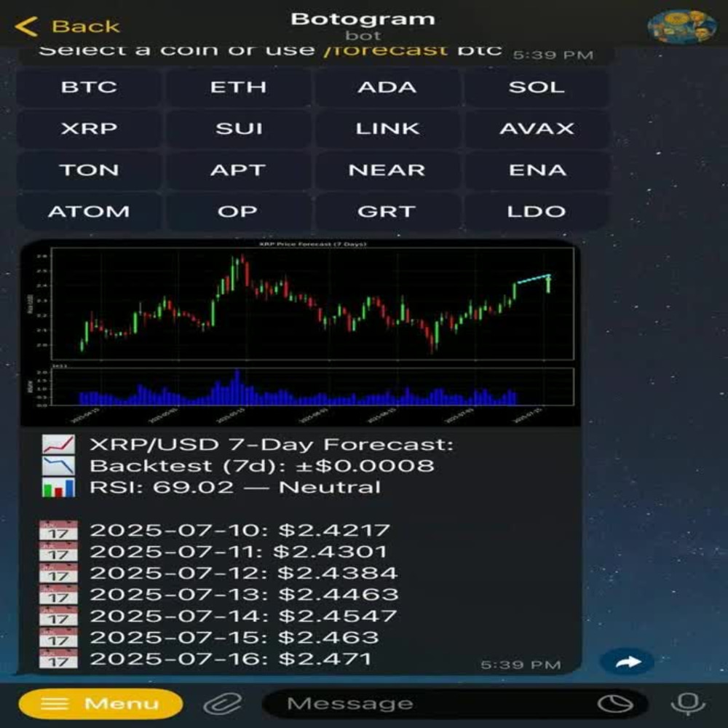Open the bot Menu button
The width and height of the screenshot is (728, 728).
(100, 704)
